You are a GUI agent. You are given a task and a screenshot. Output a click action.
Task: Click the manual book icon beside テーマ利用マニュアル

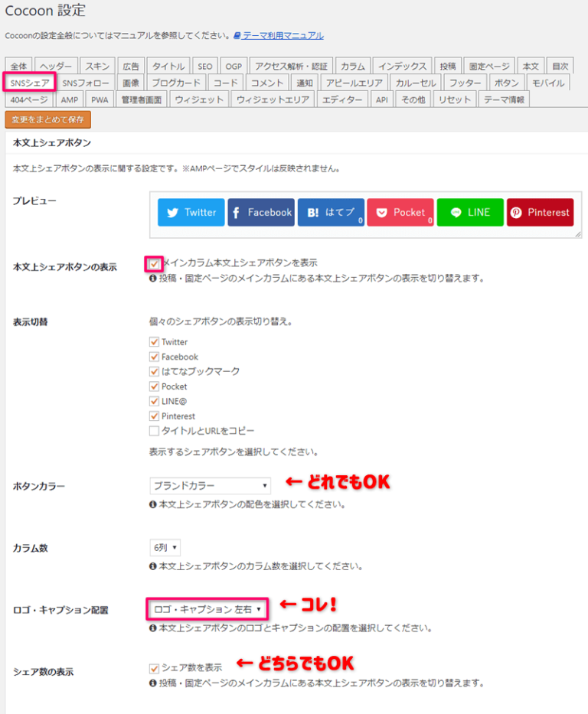[237, 36]
